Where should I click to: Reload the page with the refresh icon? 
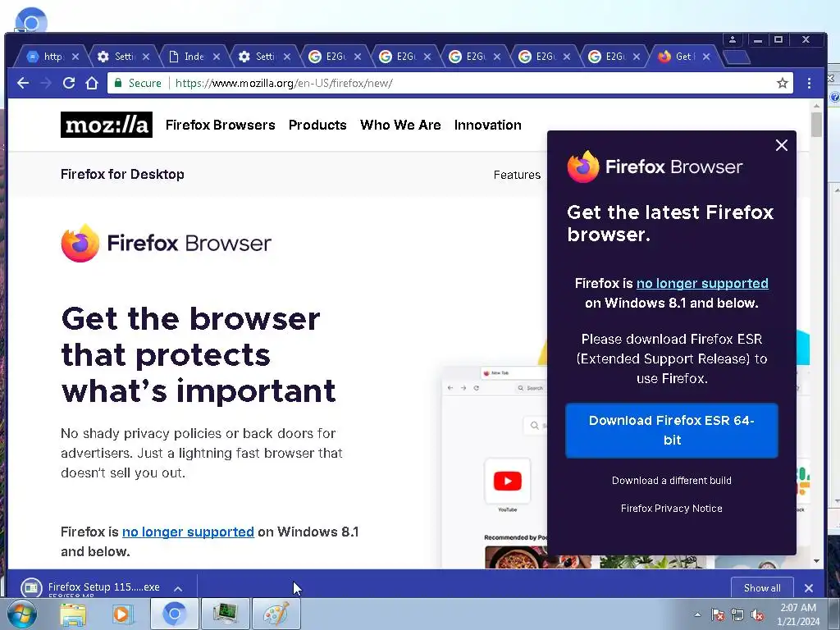(69, 83)
